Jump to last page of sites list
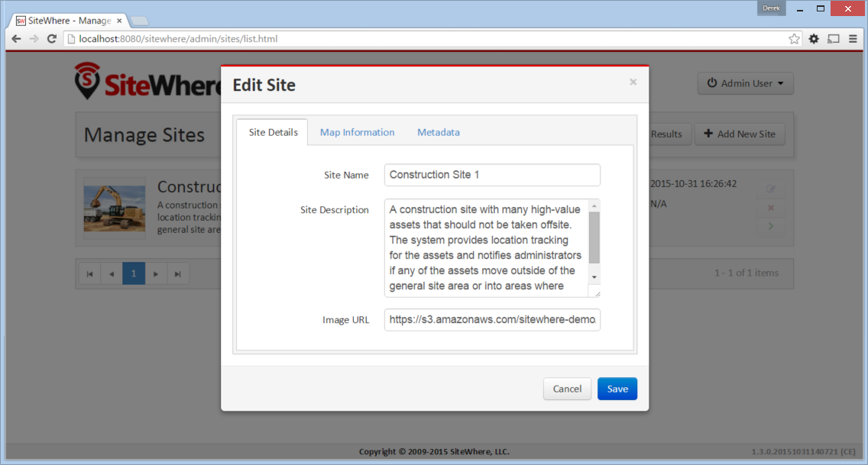This screenshot has height=465, width=868. 178,273
